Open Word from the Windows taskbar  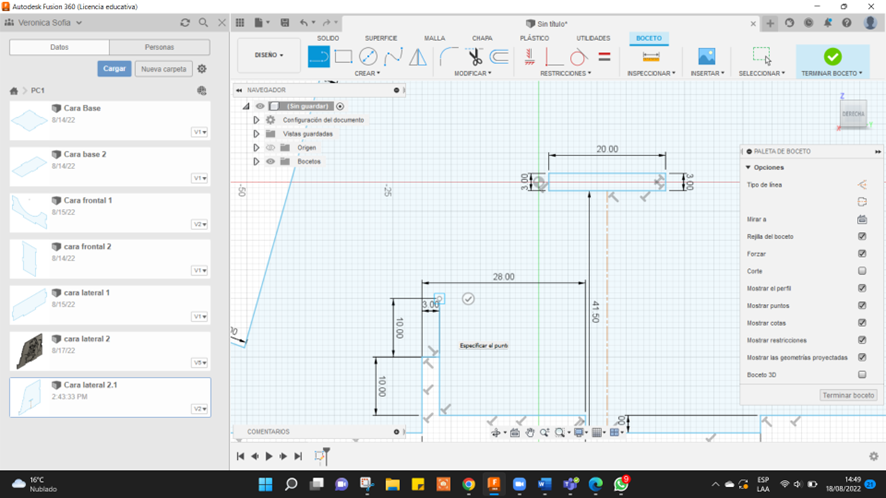544,484
